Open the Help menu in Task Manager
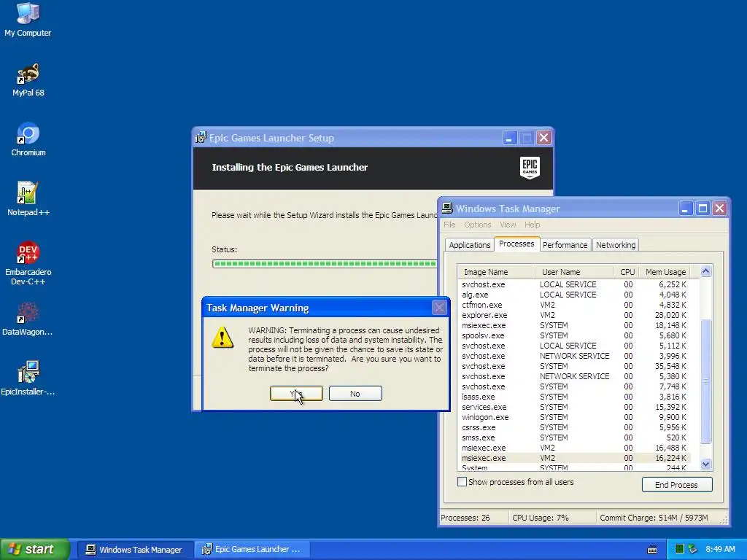This screenshot has width=747, height=560. click(x=532, y=225)
